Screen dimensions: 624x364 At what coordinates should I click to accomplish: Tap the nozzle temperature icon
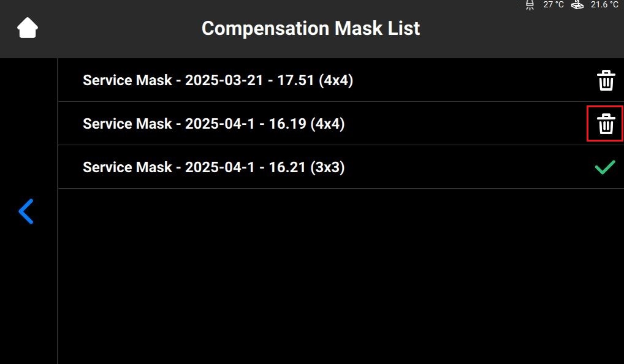coord(530,5)
